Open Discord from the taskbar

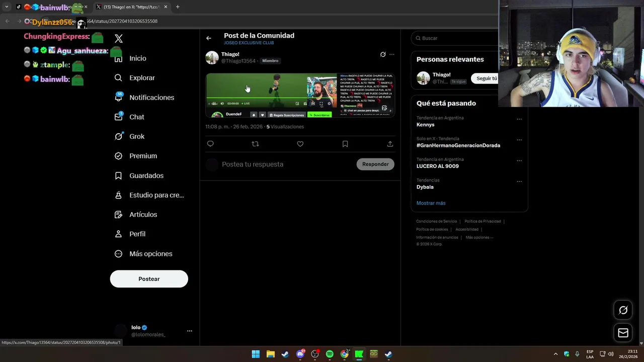coord(300,354)
